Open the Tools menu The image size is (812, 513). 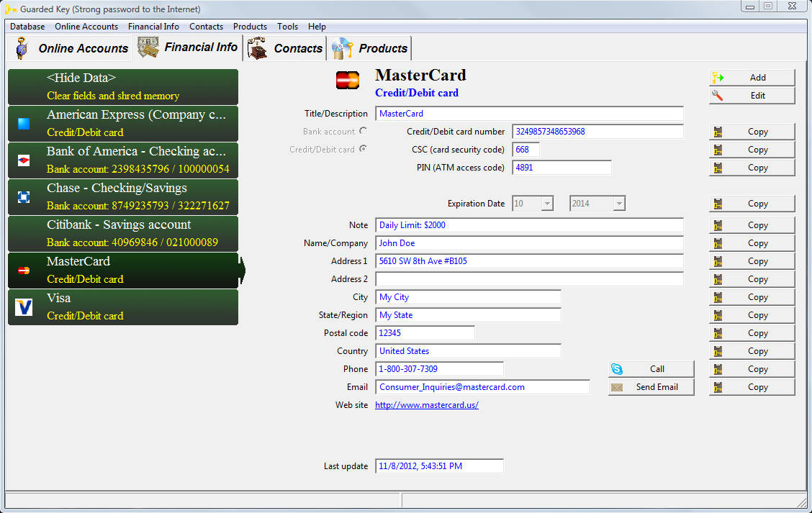pos(287,27)
